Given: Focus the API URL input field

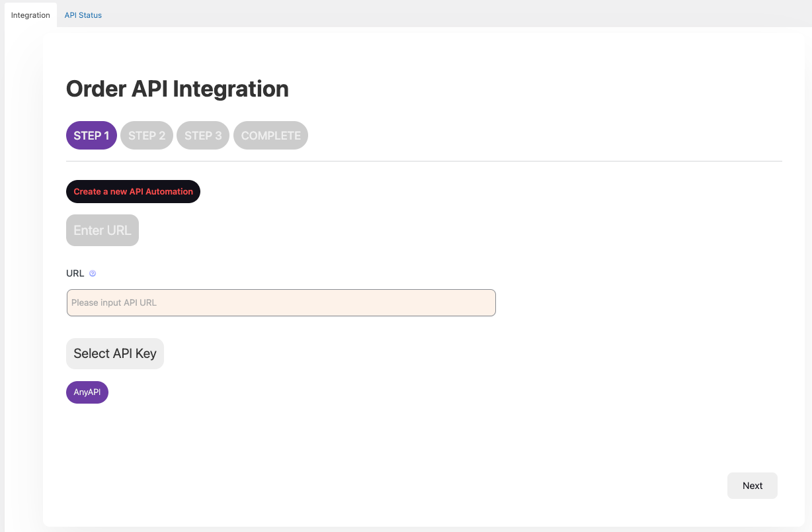Looking at the screenshot, I should tap(281, 302).
